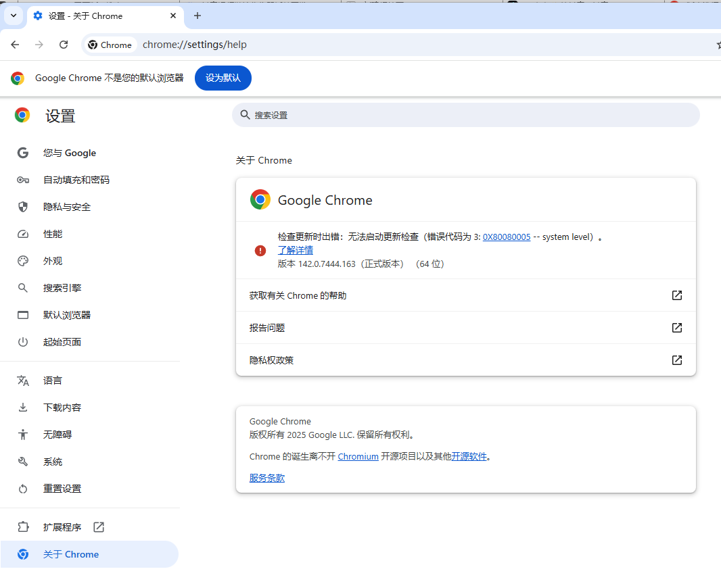Click the 了解详情 link
Screen dimensions: 721x588
[295, 250]
